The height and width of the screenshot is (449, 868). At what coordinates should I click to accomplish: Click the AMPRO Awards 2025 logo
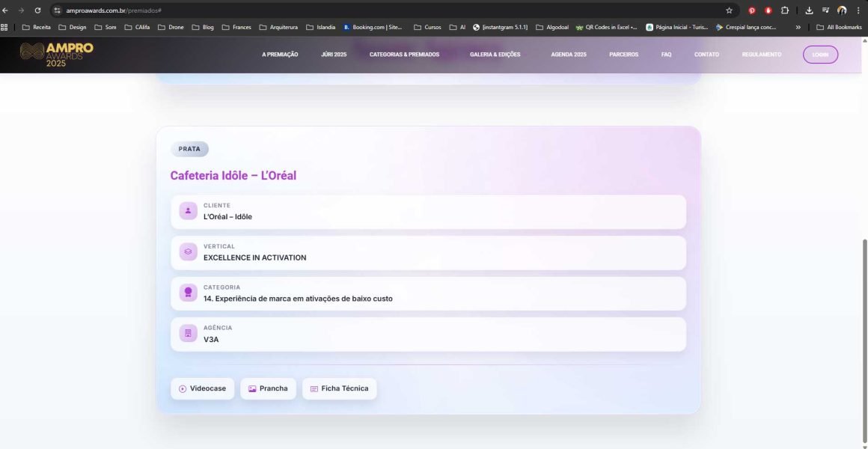point(56,55)
